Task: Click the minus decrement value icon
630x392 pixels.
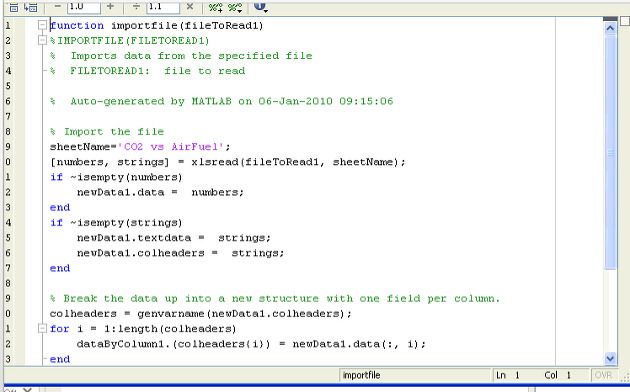Action: (57, 6)
